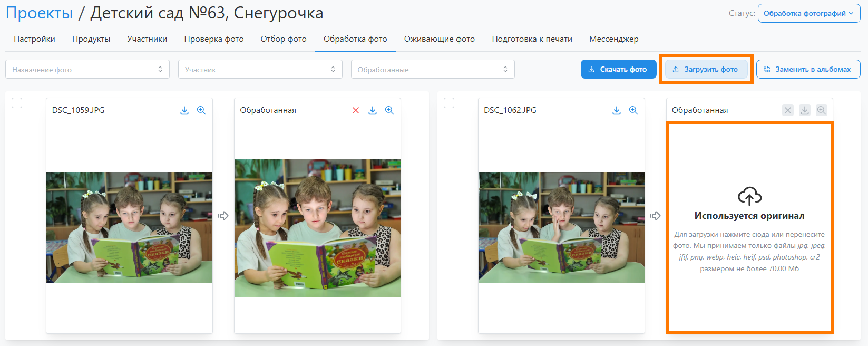Viewport: 868px width, 346px height.
Task: Open the status dropdown Обработка фотографий
Action: click(x=808, y=13)
